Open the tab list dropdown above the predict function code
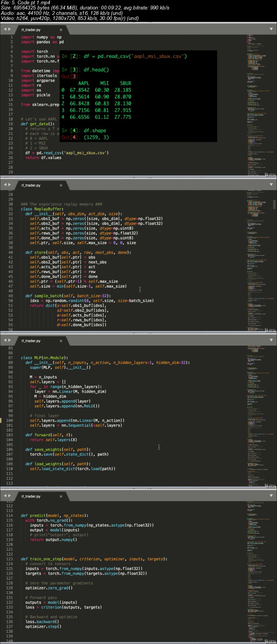277x644 pixels. (271, 496)
